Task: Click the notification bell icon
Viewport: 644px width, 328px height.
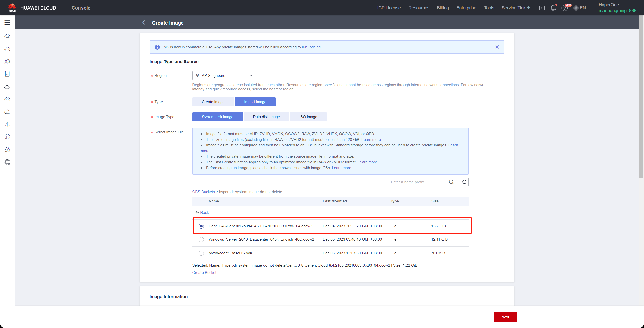Action: point(553,8)
